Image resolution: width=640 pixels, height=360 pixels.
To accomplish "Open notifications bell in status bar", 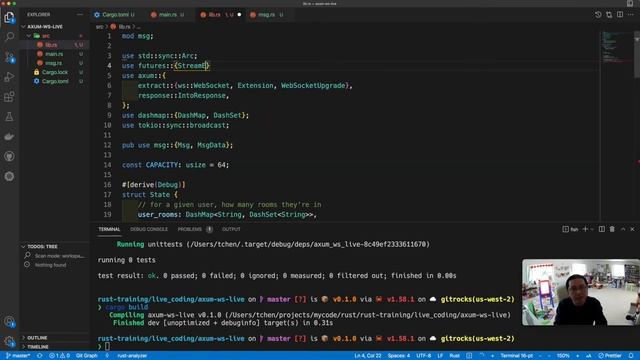I will click(x=631, y=356).
